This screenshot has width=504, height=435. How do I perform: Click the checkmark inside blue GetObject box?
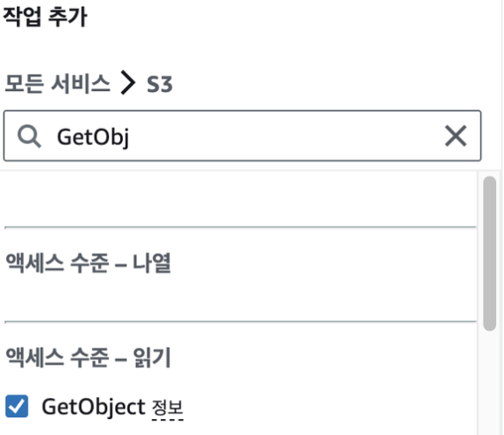point(17,407)
